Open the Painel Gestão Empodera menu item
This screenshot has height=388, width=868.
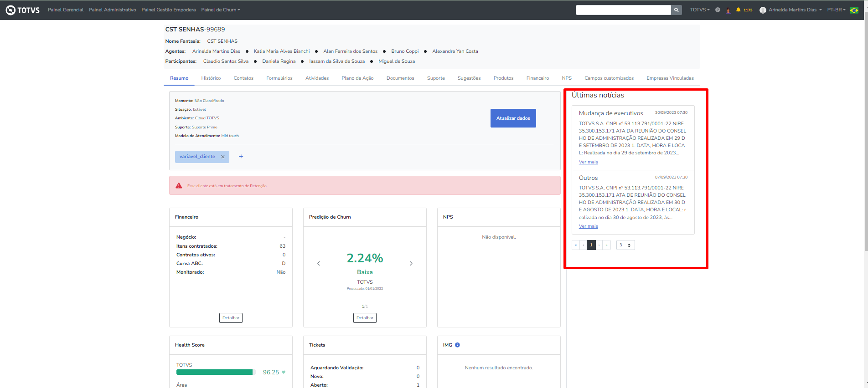point(169,10)
